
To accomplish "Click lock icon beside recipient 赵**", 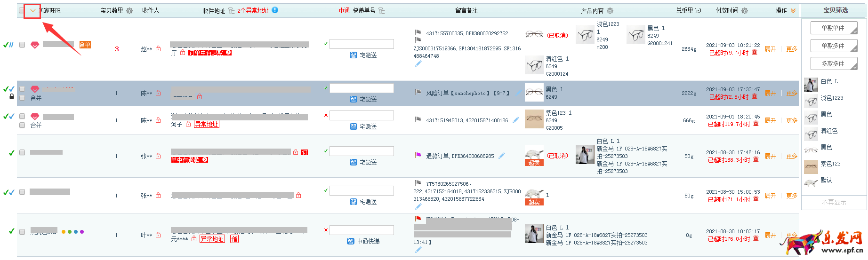I will pyautogui.click(x=158, y=49).
